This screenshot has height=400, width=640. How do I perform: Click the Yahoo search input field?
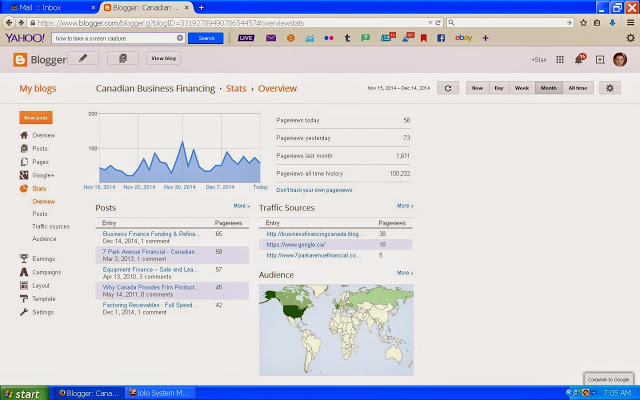point(117,37)
